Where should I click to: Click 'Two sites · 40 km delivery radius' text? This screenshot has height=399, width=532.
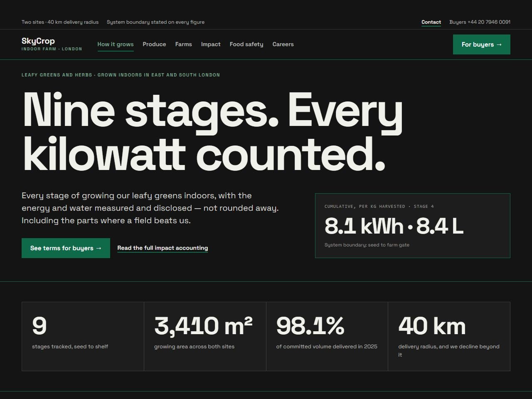(x=60, y=22)
